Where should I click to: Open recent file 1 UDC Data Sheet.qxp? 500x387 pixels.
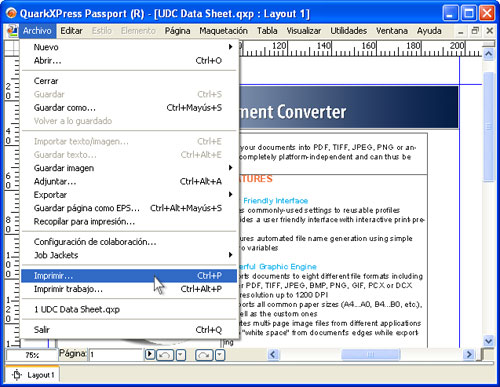(129, 309)
